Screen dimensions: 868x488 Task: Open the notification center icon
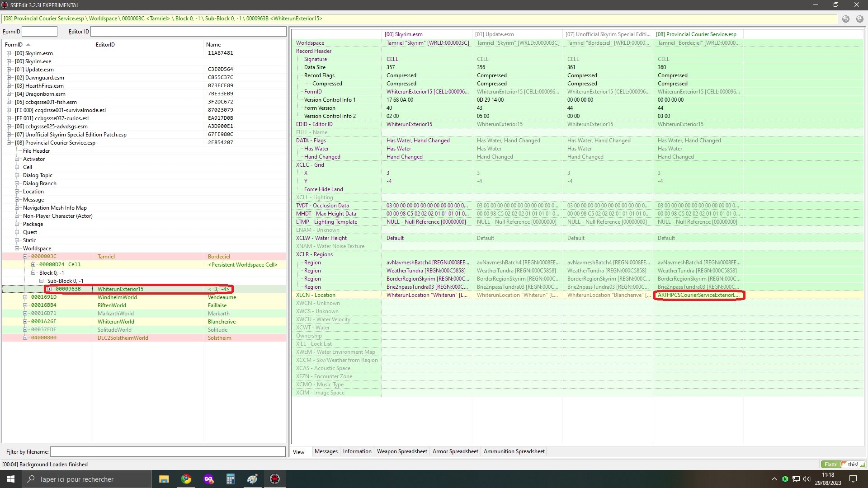(853, 479)
